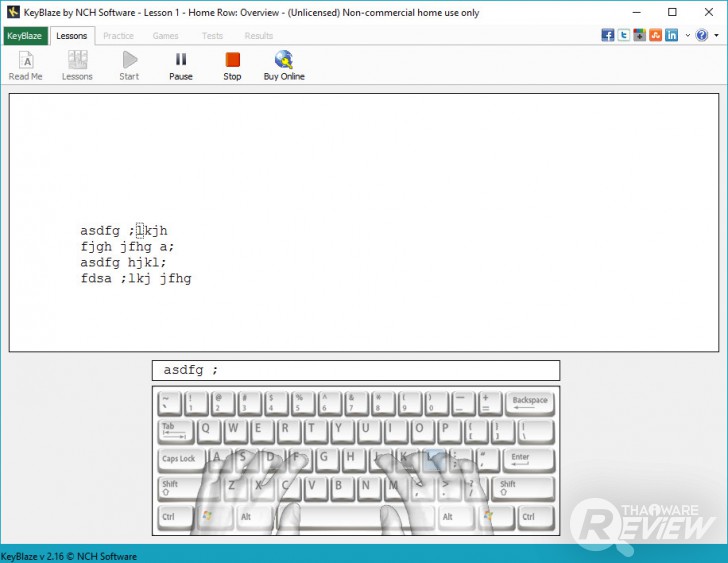728x563 pixels.
Task: Click the Enter key on virtual keyboard
Action: [528, 459]
